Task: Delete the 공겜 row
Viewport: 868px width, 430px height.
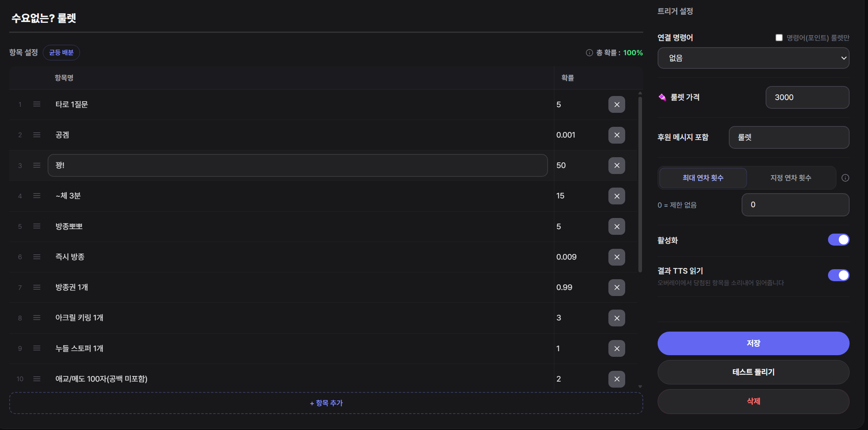Action: 616,135
